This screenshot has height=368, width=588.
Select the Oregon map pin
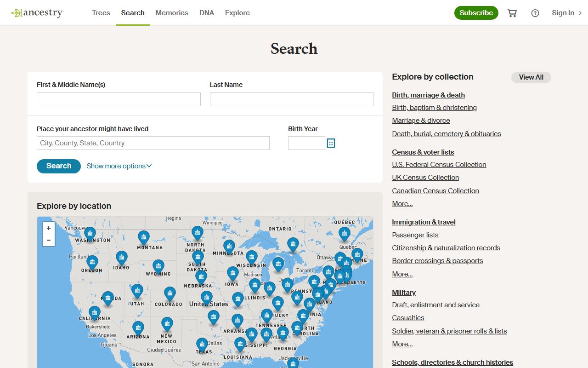(92, 263)
